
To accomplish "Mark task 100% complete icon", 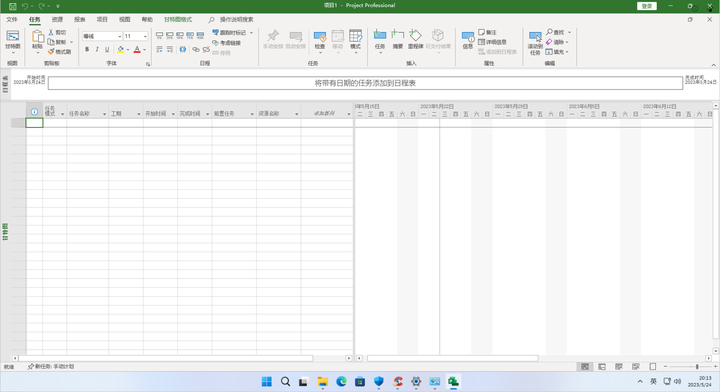I will tap(200, 35).
